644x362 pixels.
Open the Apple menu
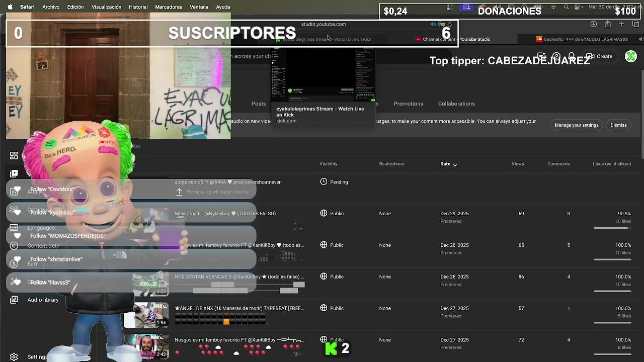pyautogui.click(x=10, y=7)
